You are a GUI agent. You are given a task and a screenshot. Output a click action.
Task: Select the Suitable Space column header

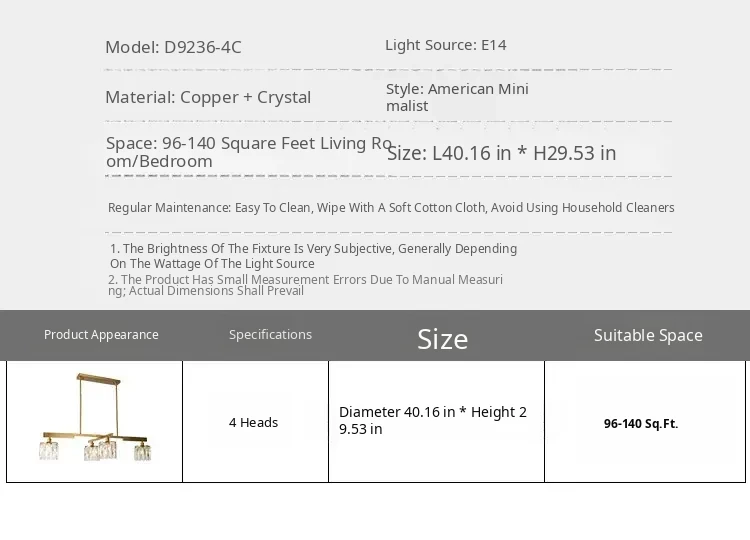coord(648,335)
